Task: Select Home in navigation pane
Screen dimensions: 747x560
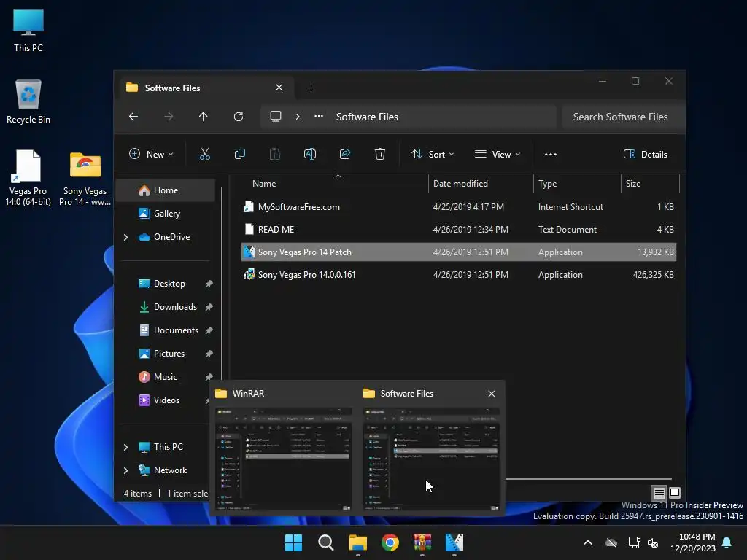Action: pos(166,190)
